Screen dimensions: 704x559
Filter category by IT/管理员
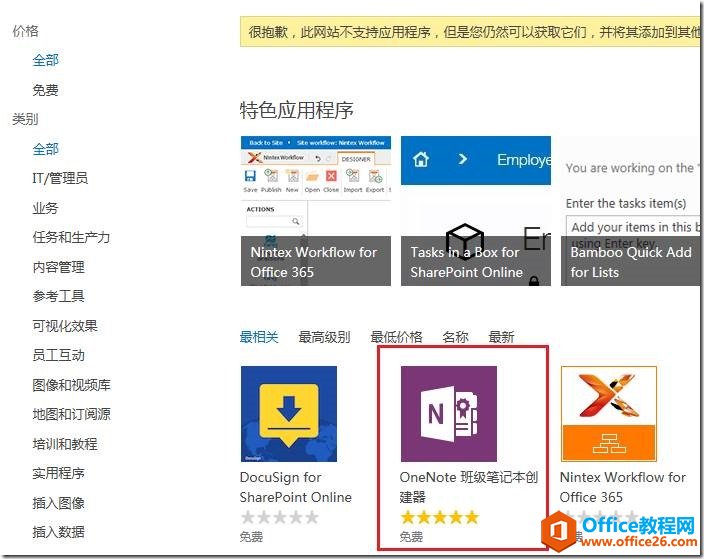(x=60, y=178)
